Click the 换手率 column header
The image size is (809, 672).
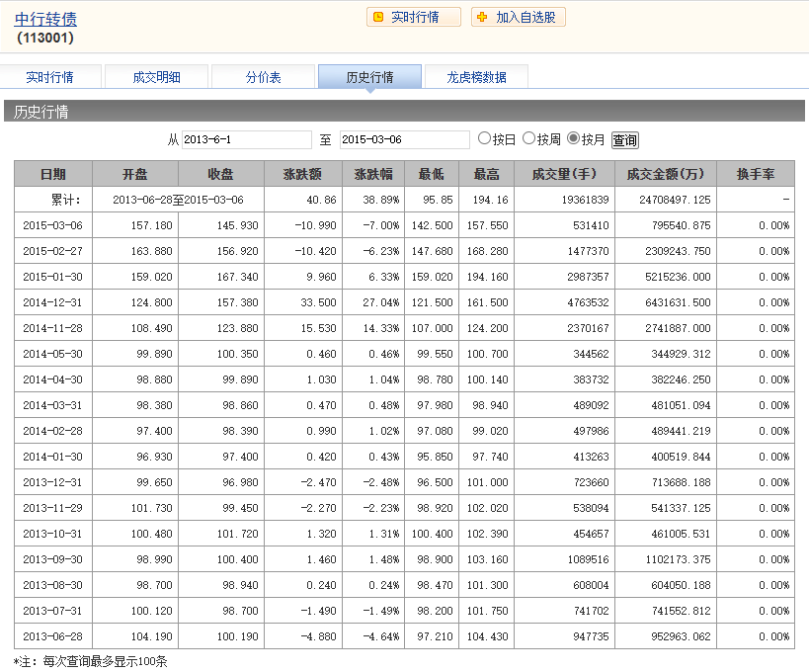click(756, 174)
